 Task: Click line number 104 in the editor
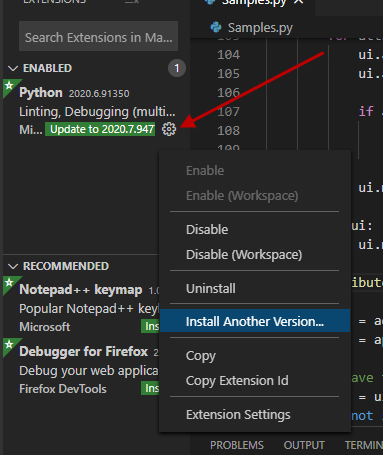[228, 54]
